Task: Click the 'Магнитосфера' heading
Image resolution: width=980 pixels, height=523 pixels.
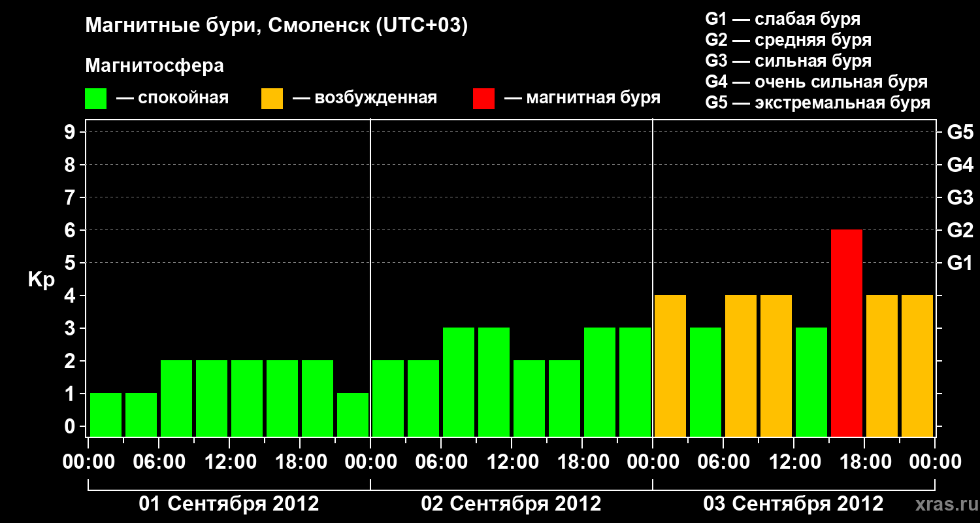Action: tap(155, 66)
